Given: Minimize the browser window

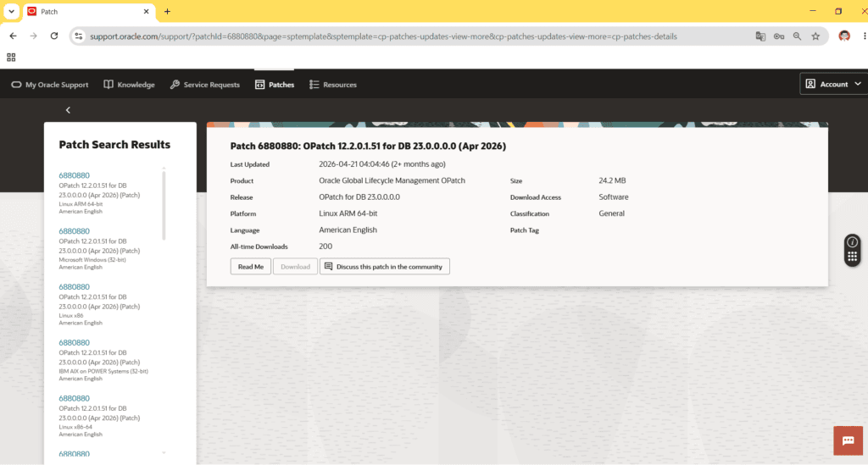Looking at the screenshot, I should tap(813, 11).
